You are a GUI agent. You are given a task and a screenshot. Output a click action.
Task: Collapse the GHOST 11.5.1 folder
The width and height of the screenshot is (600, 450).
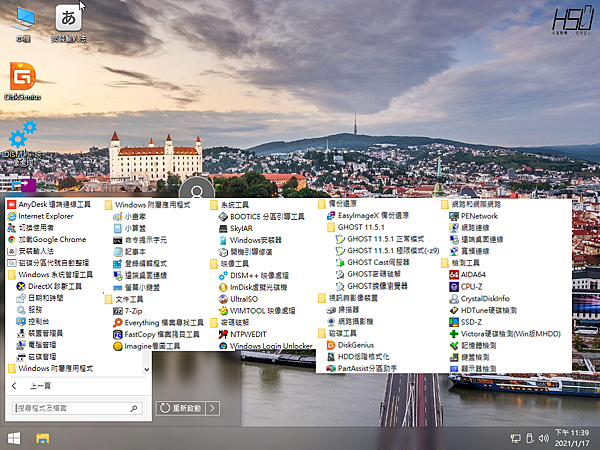click(x=355, y=227)
